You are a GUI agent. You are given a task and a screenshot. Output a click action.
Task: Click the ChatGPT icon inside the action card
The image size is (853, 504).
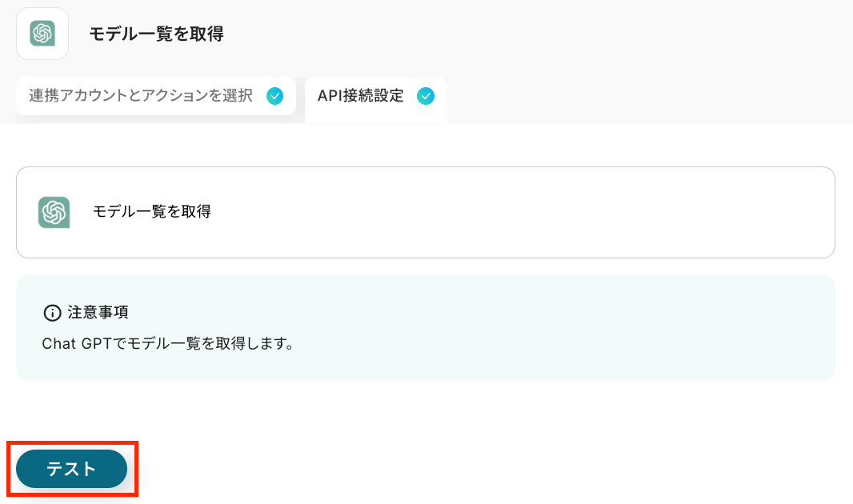click(x=54, y=212)
